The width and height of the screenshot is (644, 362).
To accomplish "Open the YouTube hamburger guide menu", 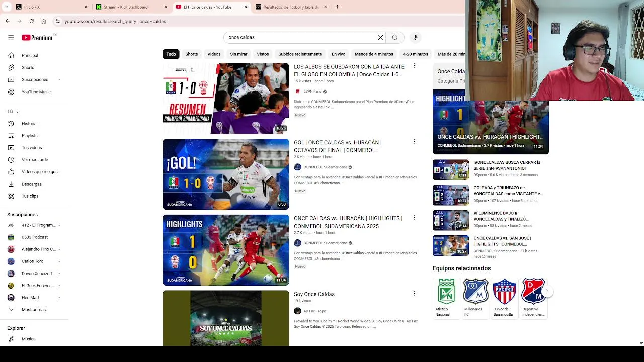I will (x=11, y=37).
